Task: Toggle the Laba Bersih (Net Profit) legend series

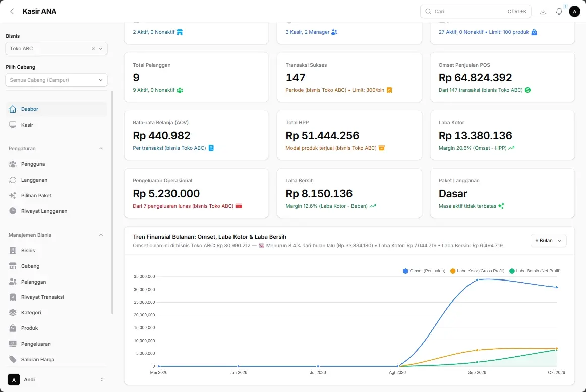Action: point(535,271)
